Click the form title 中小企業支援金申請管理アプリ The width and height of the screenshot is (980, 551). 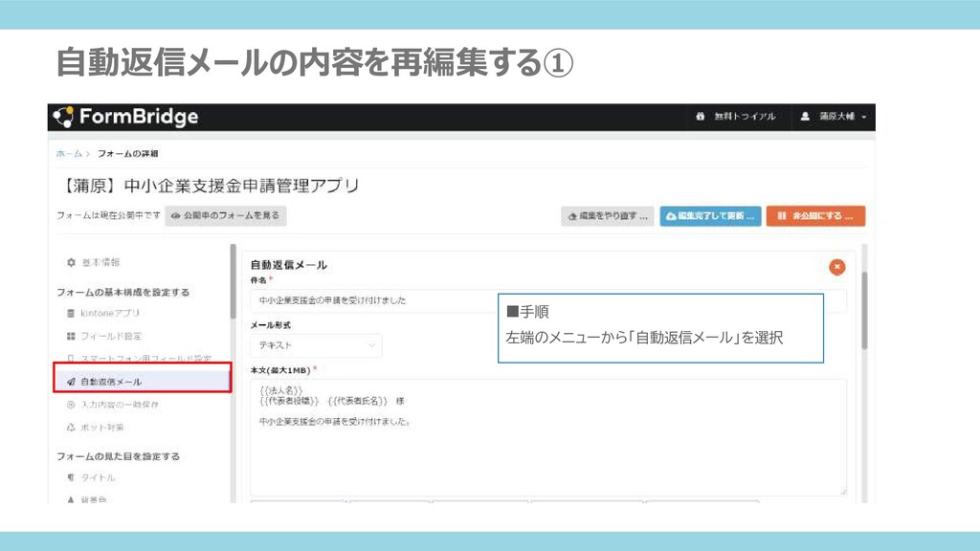tap(210, 186)
